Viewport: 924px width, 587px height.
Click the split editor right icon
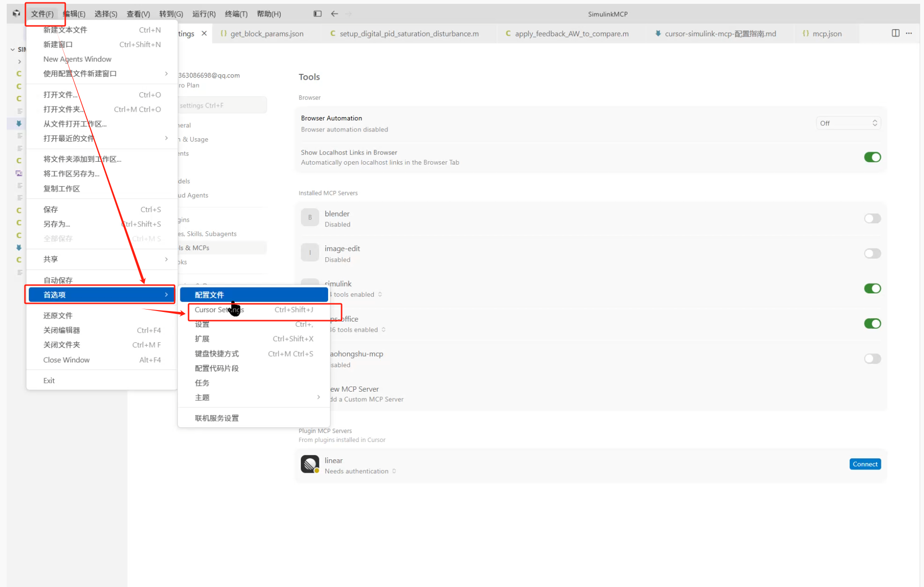click(x=896, y=33)
